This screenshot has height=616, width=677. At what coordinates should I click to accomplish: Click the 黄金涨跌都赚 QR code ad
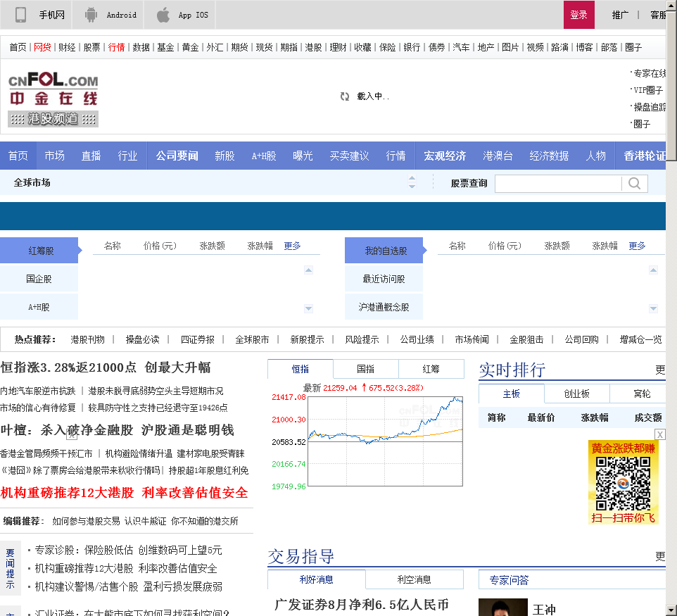coord(623,482)
